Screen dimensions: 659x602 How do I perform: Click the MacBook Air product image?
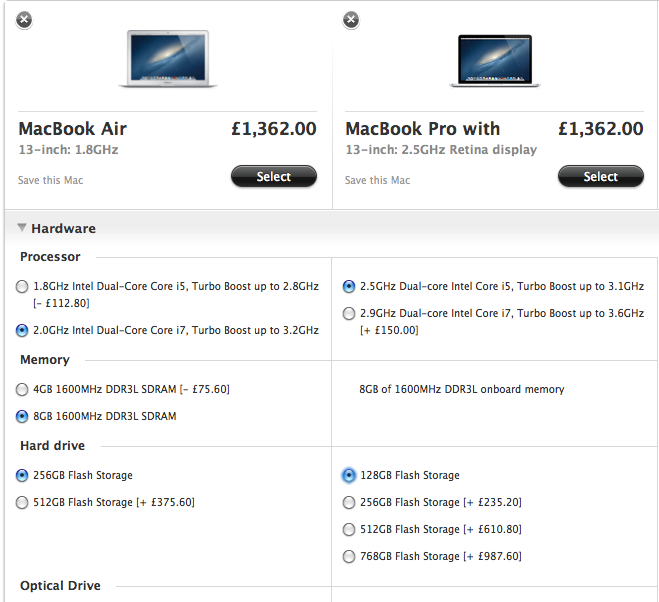(168, 58)
